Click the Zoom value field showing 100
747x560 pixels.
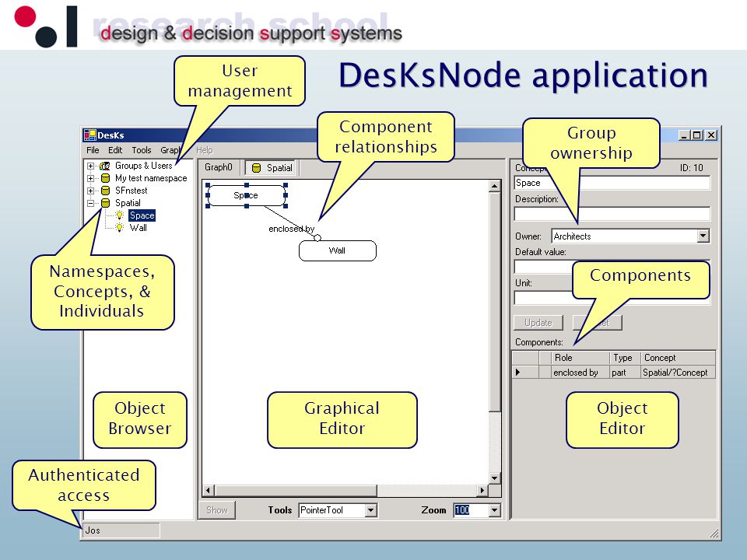coord(471,510)
